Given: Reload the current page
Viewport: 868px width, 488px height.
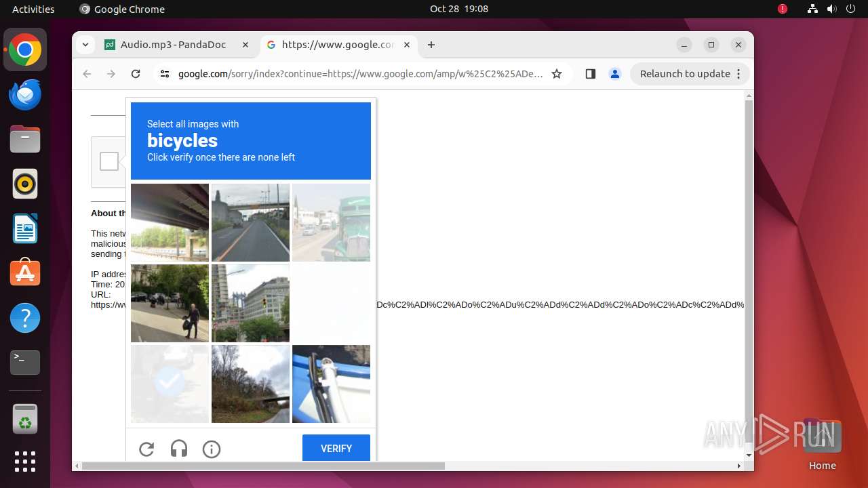Looking at the screenshot, I should 136,74.
